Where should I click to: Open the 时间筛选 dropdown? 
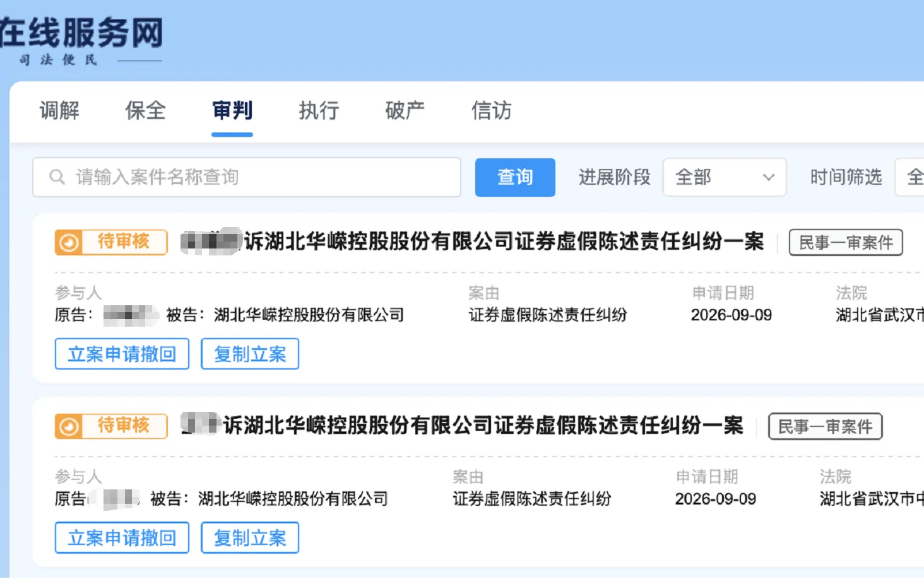point(909,177)
